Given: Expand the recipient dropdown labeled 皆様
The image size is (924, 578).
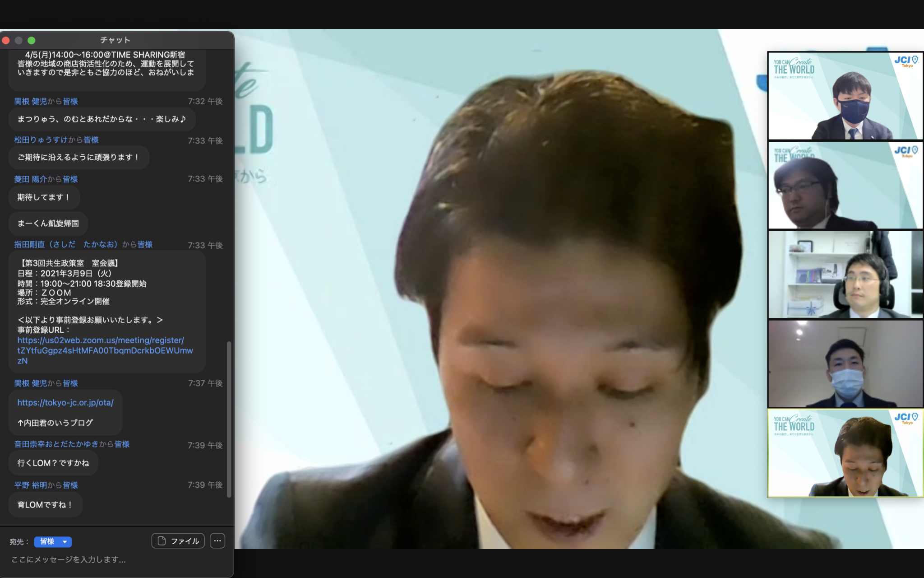Looking at the screenshot, I should (x=53, y=541).
